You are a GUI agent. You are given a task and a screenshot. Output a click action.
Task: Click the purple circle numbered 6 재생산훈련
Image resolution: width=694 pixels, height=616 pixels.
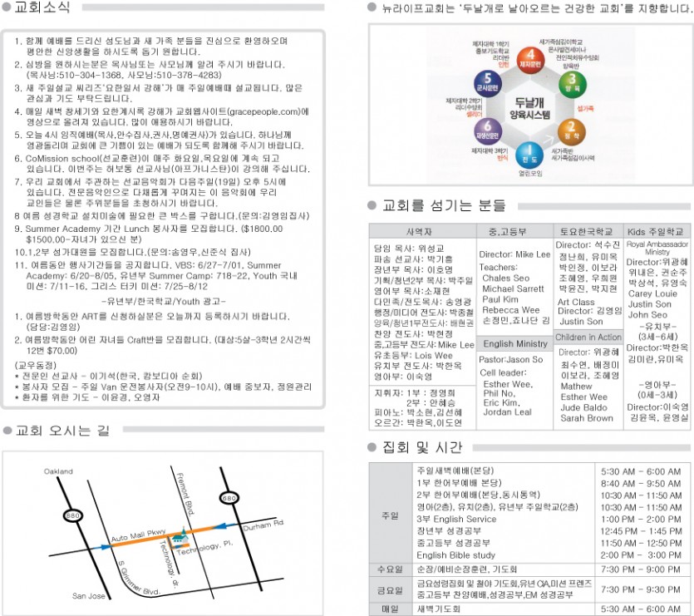click(x=487, y=131)
